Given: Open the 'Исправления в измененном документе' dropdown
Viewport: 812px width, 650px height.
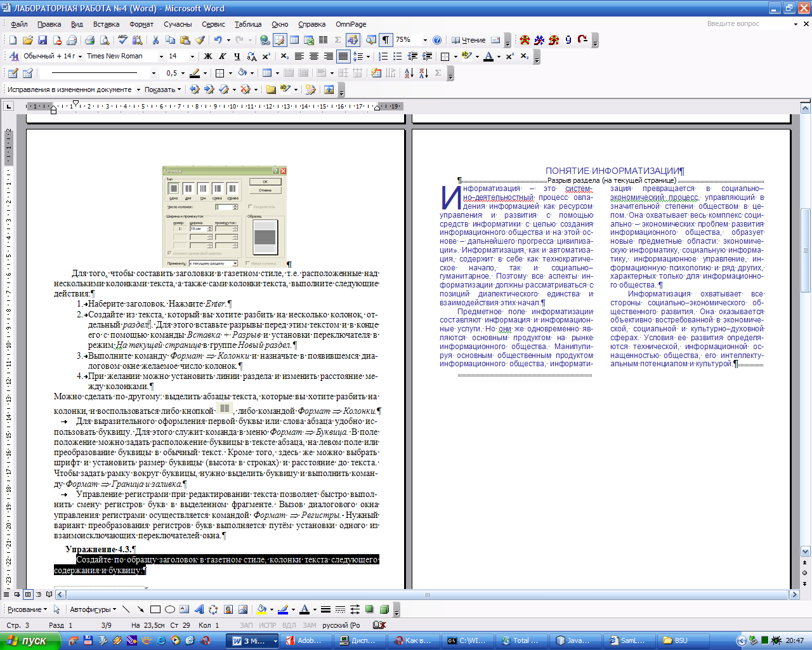Looking at the screenshot, I should [x=138, y=90].
